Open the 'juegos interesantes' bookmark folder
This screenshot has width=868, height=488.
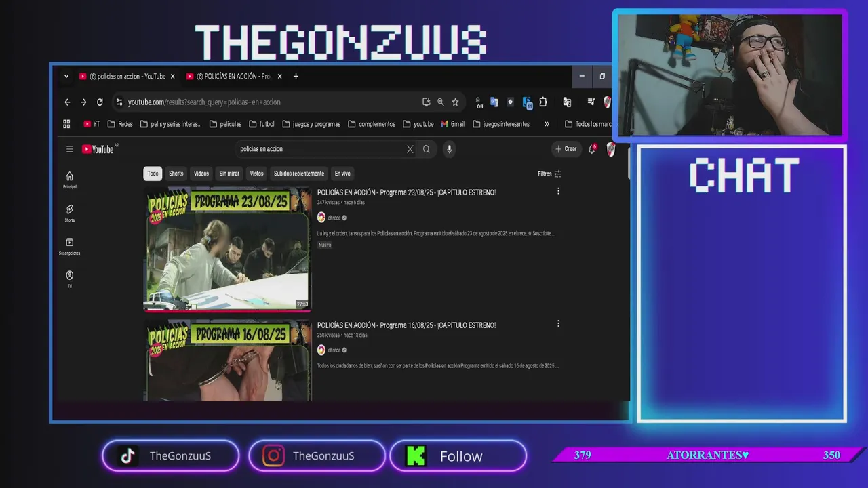pyautogui.click(x=501, y=124)
